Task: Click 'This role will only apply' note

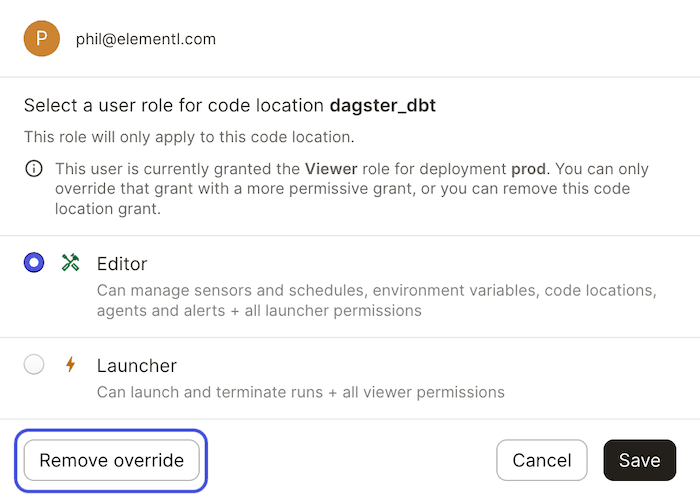Action: coord(189,137)
